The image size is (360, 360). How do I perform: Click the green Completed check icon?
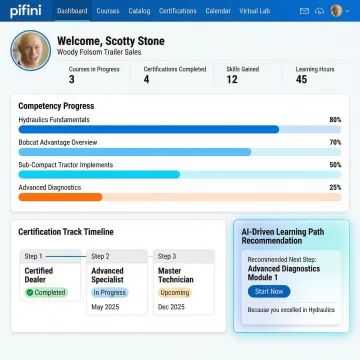tap(30, 293)
